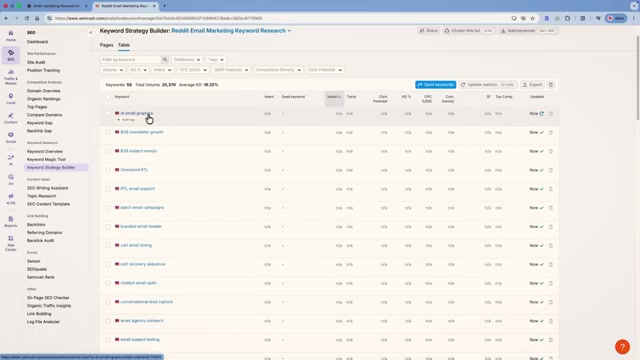Open the conversational lead capture keyword link

[147, 302]
